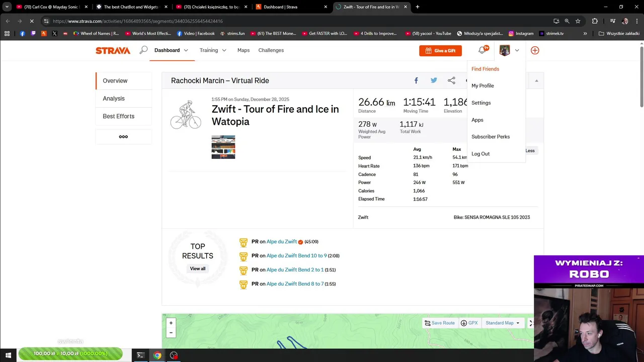The image size is (644, 362).
Task: Select the Best Efforts sidebar tab
Action: tap(124, 116)
